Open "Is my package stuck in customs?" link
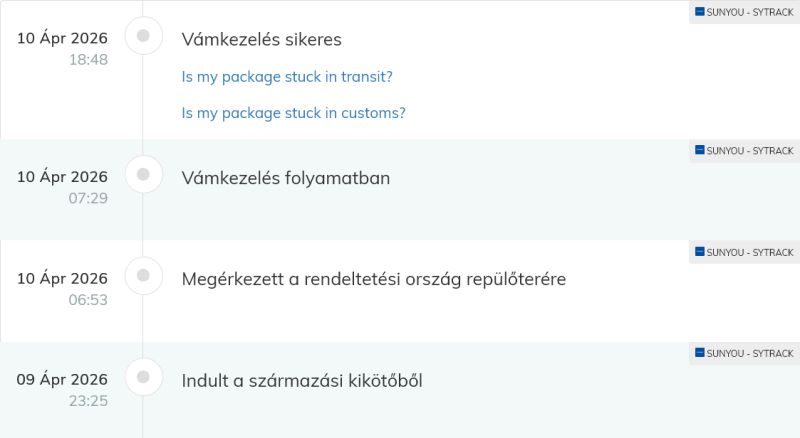The height and width of the screenshot is (438, 800). pos(293,113)
